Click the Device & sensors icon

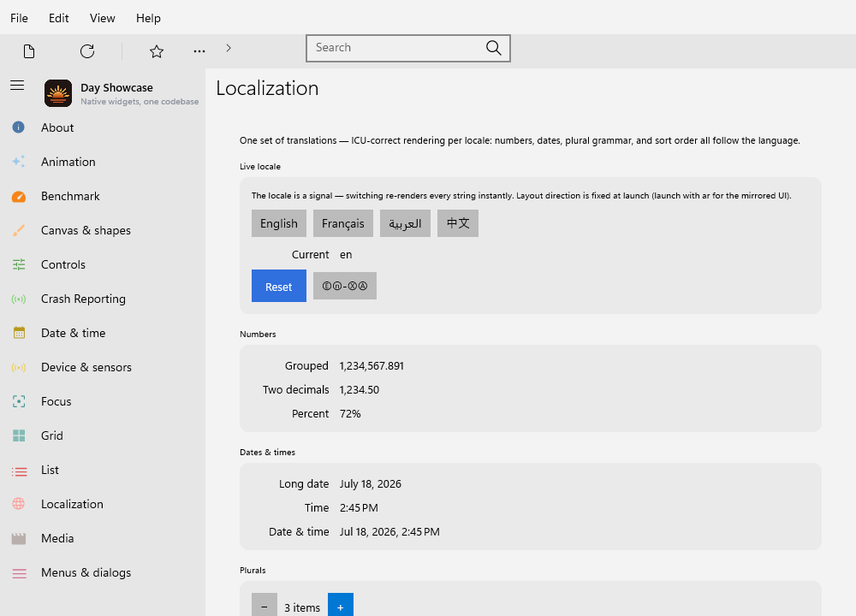19,367
